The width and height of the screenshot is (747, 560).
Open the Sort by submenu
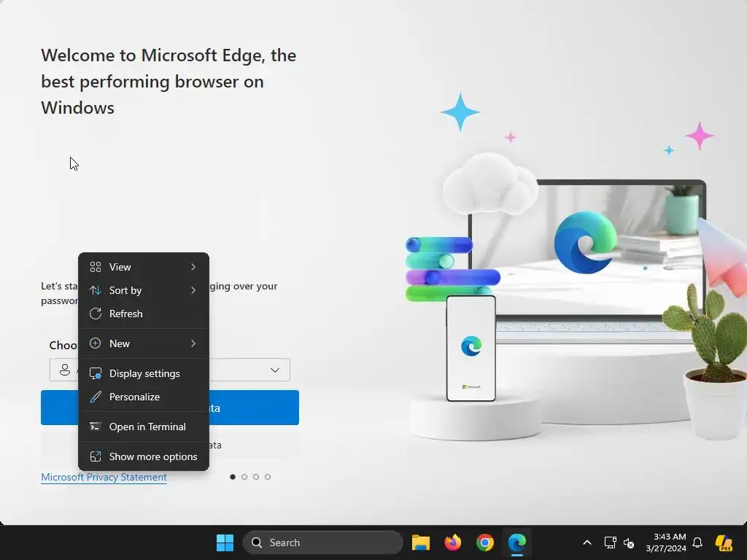coord(144,290)
